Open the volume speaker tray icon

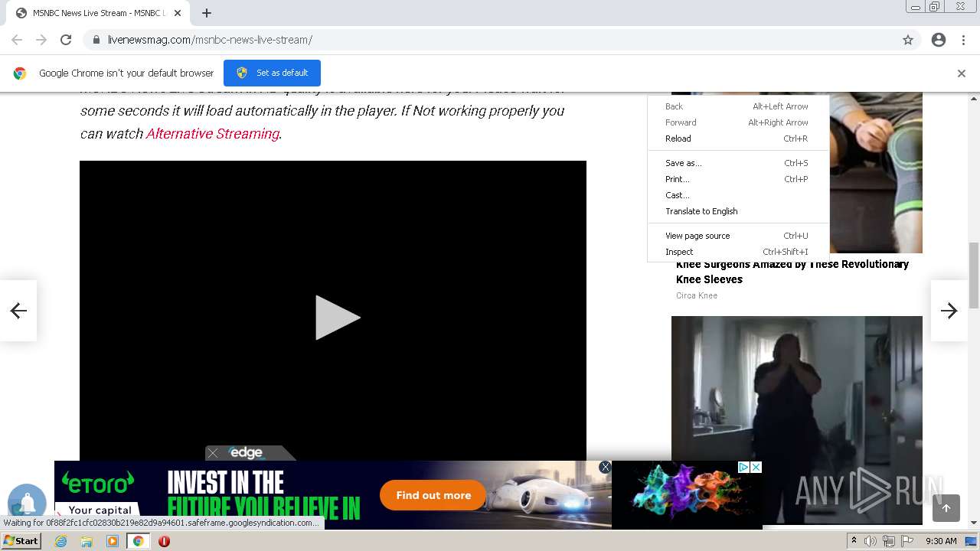(871, 541)
